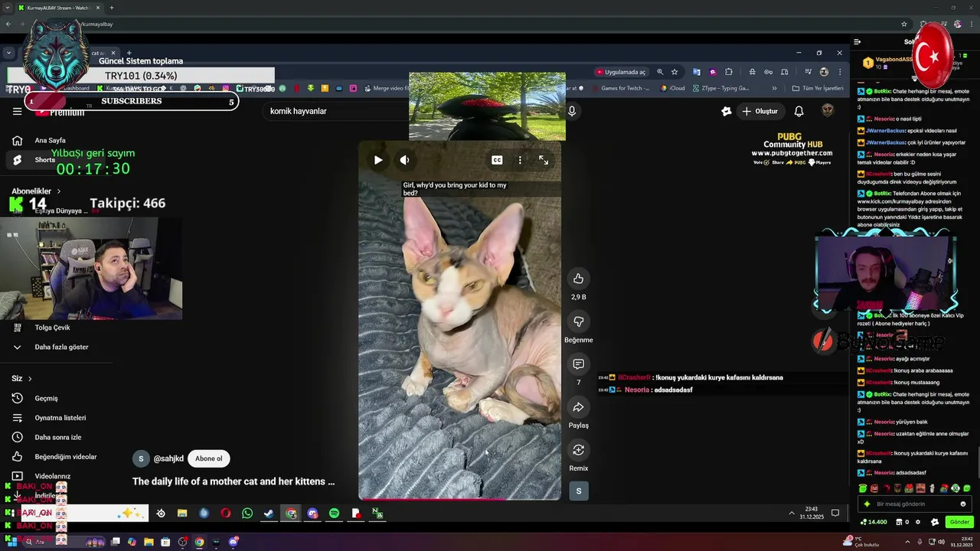
Task: Open the sound source tile under Remix
Action: tap(578, 491)
